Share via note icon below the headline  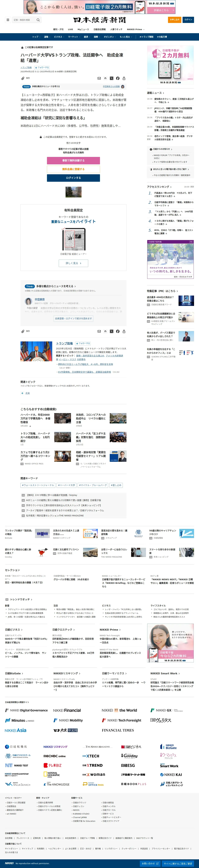[105, 78]
